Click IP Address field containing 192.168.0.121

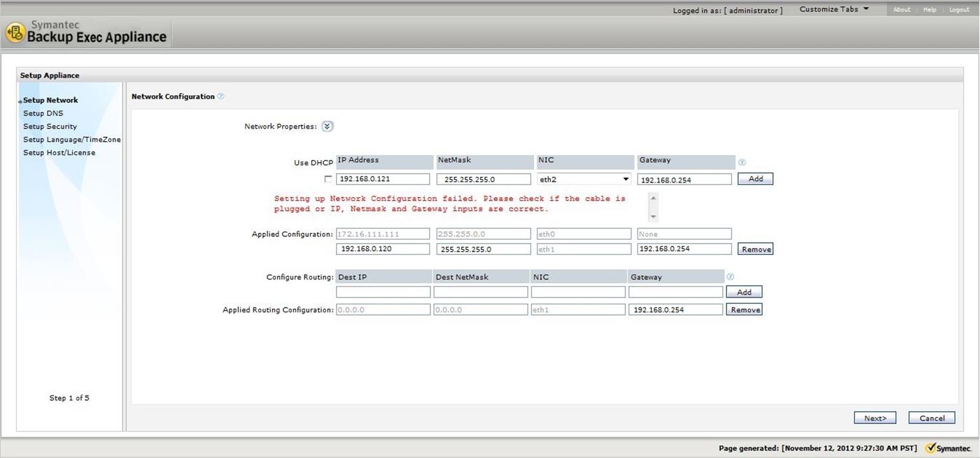pos(383,179)
